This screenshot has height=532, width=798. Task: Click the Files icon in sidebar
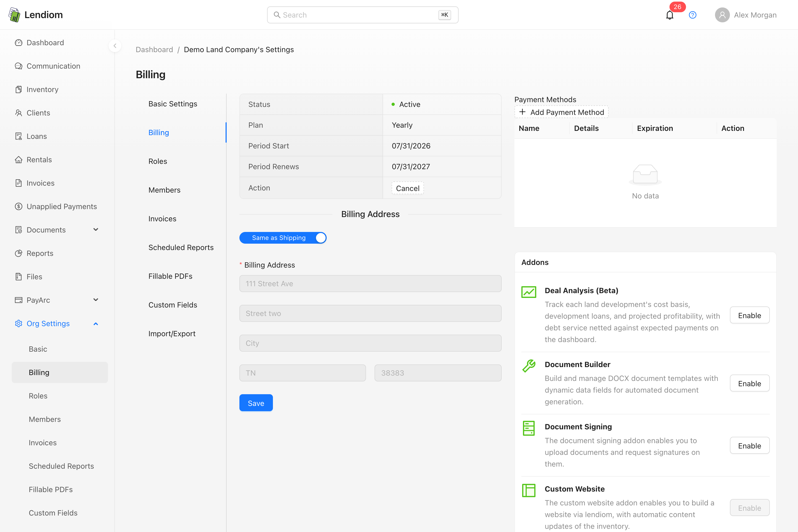coord(19,277)
